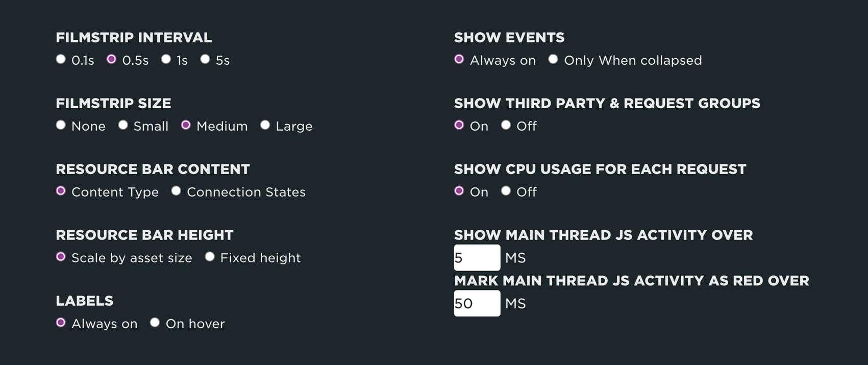
Task: Set show events to Always on
Action: (x=459, y=59)
